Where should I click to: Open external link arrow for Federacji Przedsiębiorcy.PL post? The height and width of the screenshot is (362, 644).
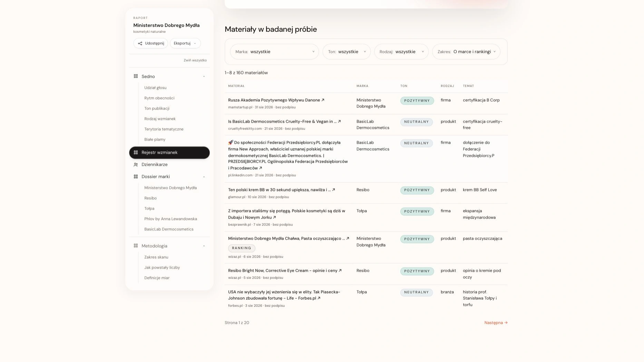[261, 168]
